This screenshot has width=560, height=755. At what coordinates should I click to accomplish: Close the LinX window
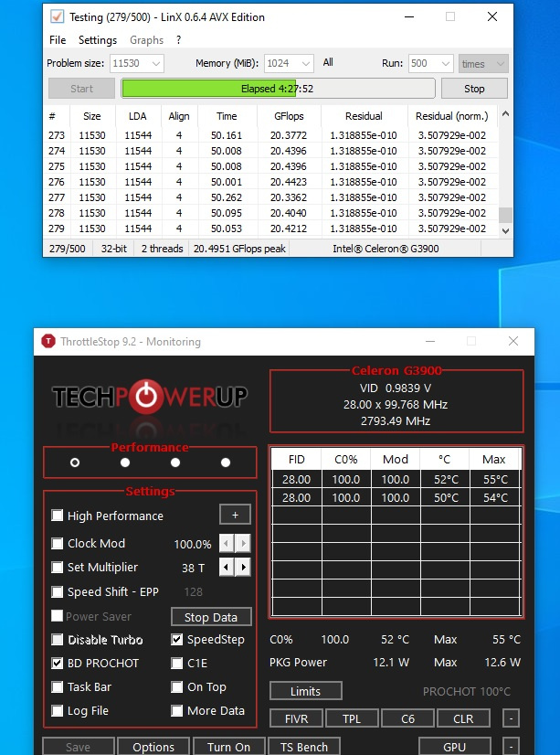tap(492, 16)
